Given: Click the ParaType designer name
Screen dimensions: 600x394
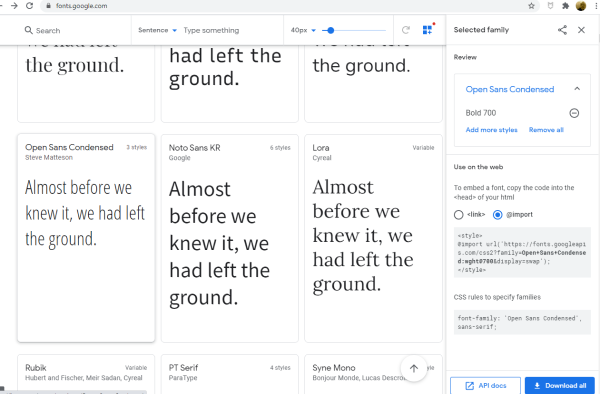Looking at the screenshot, I should pos(183,378).
